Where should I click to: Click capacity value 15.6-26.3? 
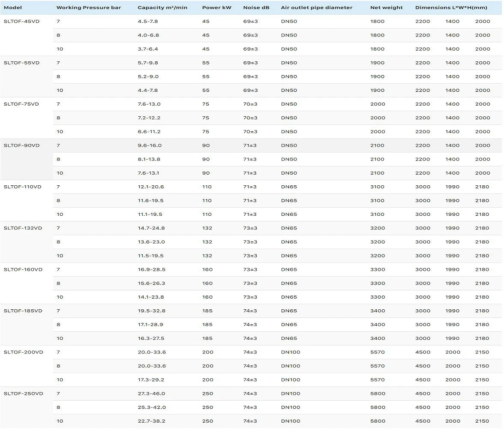tap(151, 283)
